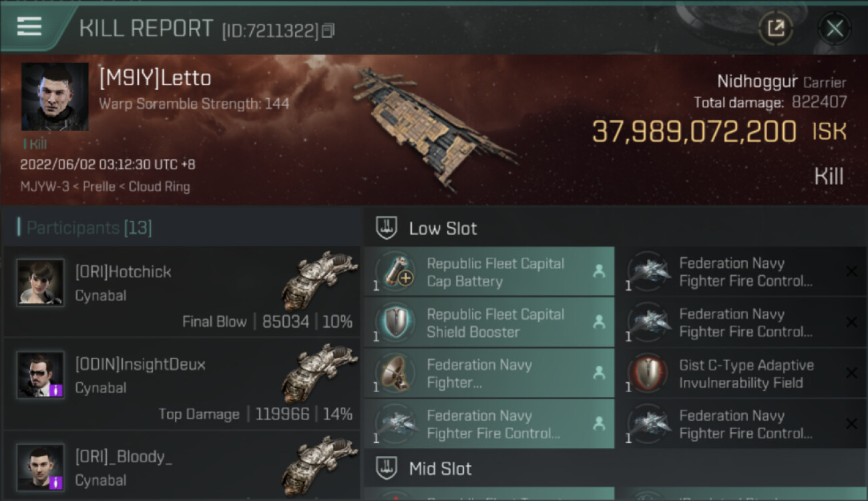This screenshot has height=501, width=868.
Task: Expand the Mid Slot section header
Action: pyautogui.click(x=440, y=468)
